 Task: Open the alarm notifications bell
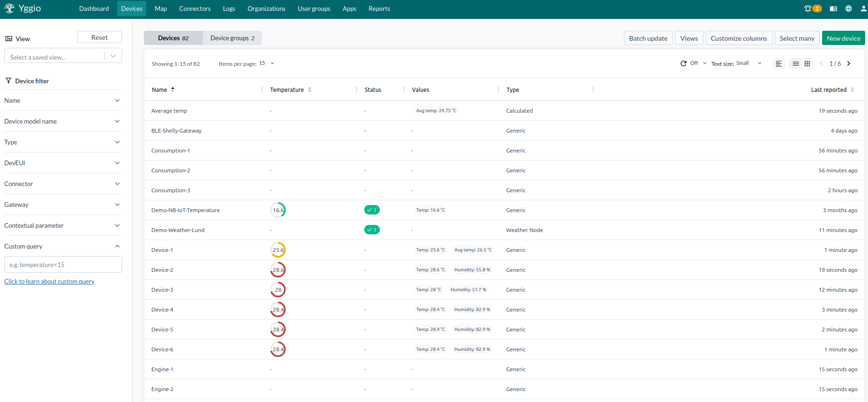(x=808, y=9)
